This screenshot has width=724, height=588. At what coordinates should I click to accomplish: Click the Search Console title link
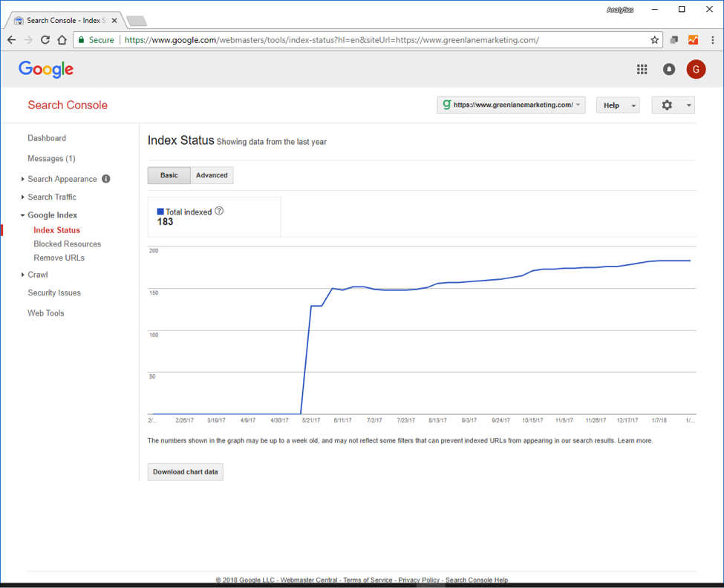(68, 105)
